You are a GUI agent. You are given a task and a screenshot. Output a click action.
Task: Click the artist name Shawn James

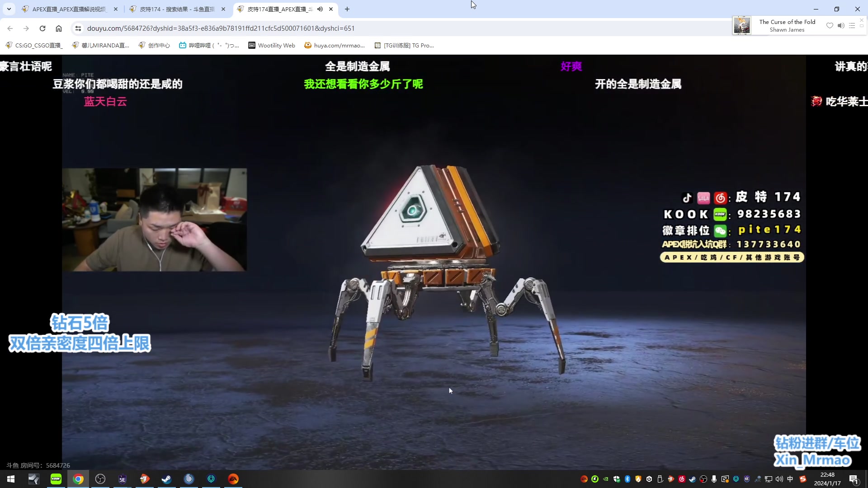coord(787,30)
